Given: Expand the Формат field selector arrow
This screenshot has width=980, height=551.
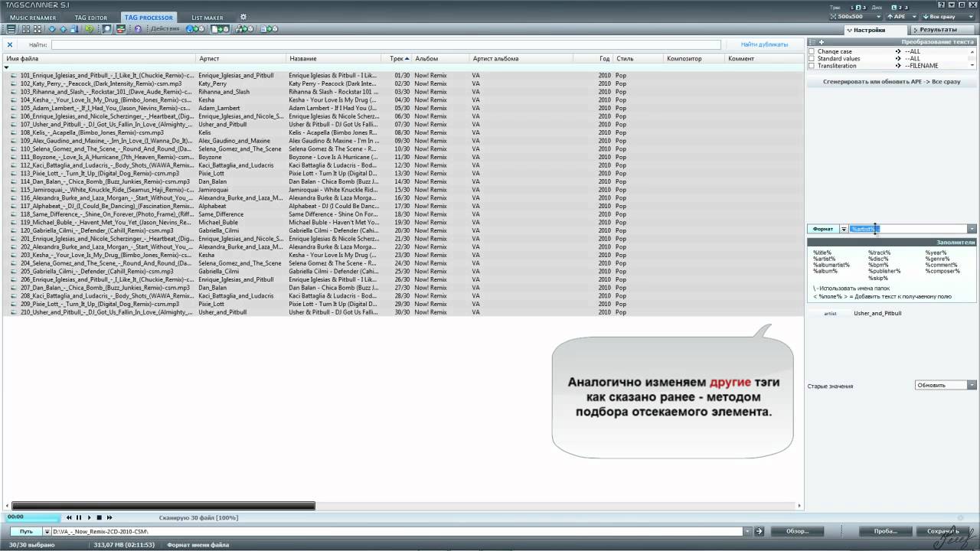Looking at the screenshot, I should (844, 229).
